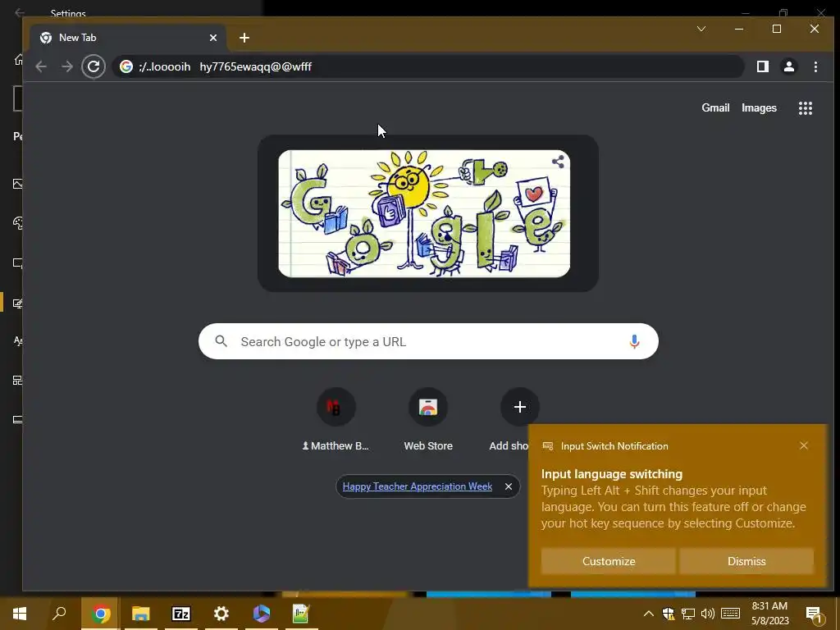Close the Input Switch Notification popup
The height and width of the screenshot is (630, 840).
coord(804,445)
